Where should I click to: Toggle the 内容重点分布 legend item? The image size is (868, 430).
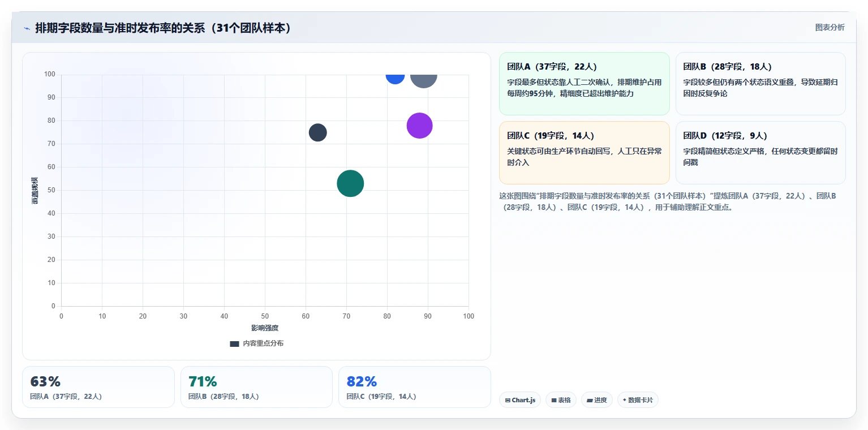[257, 343]
